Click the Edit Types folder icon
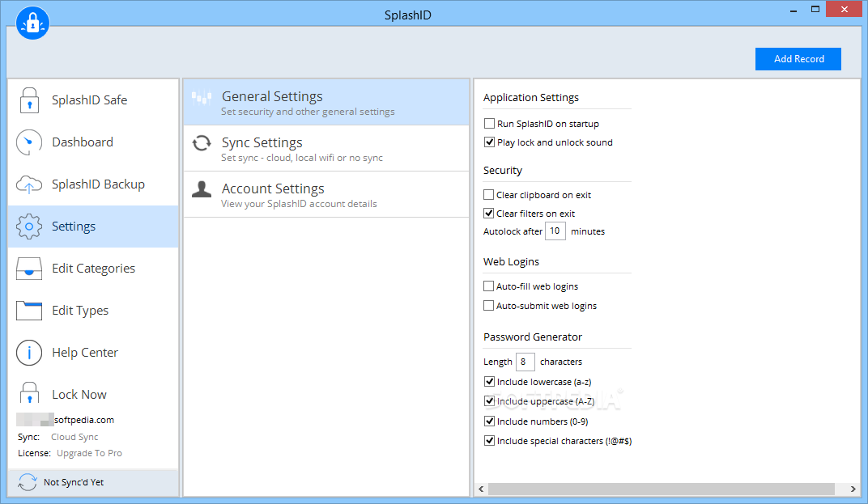The width and height of the screenshot is (868, 504). tap(29, 311)
